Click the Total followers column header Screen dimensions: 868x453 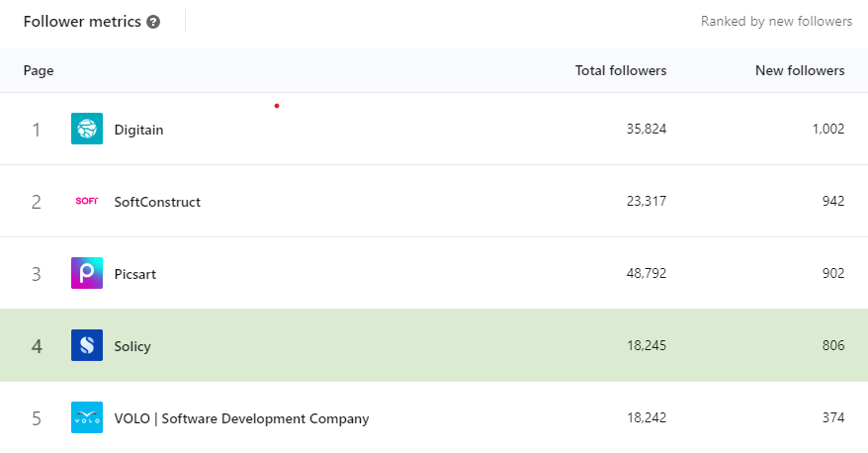pos(621,70)
